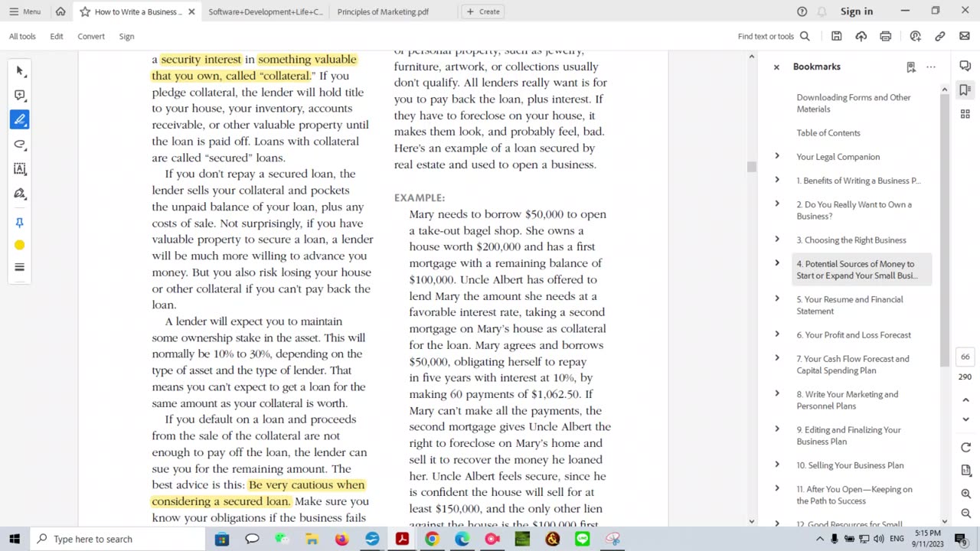Copy a link to the file

coord(940,36)
